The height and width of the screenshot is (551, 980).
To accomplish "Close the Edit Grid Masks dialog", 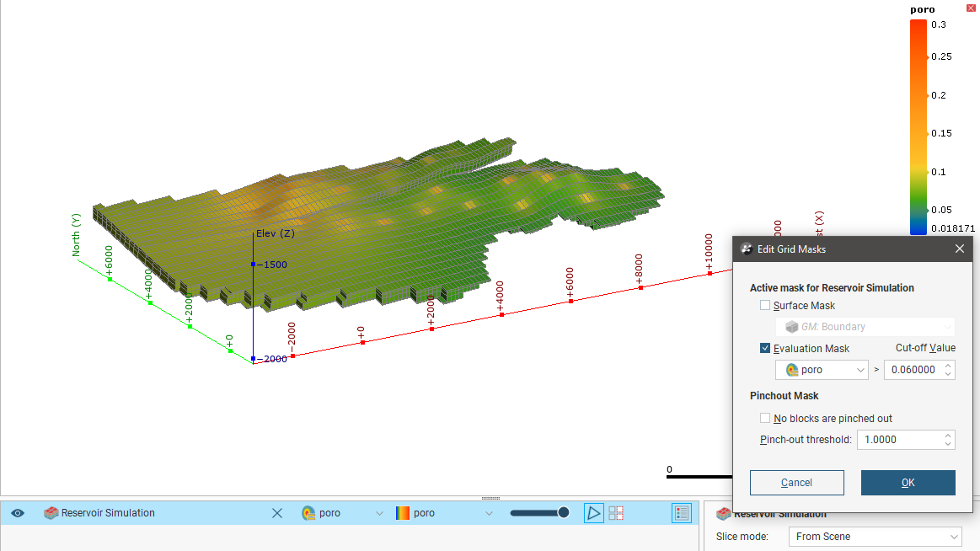I will pos(960,249).
